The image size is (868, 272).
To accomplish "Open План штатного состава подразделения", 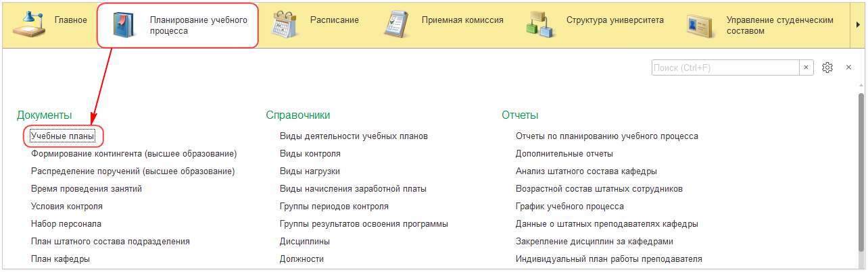I will 110,242.
